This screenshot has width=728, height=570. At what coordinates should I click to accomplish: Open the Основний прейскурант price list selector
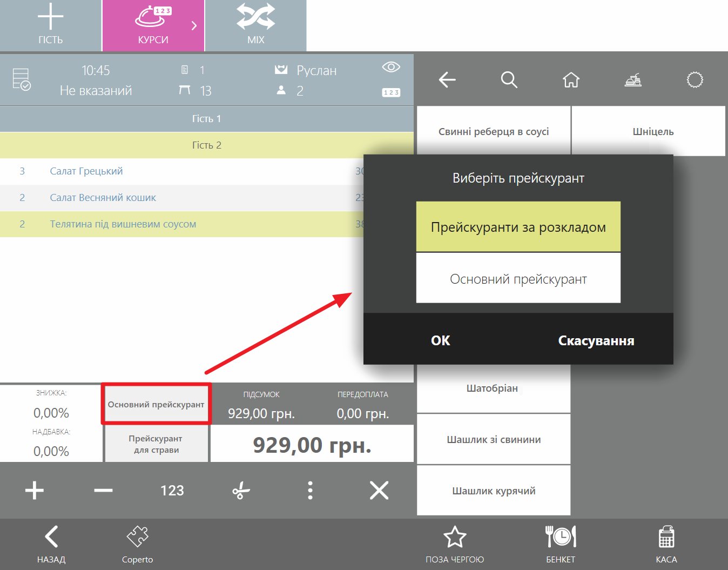156,404
